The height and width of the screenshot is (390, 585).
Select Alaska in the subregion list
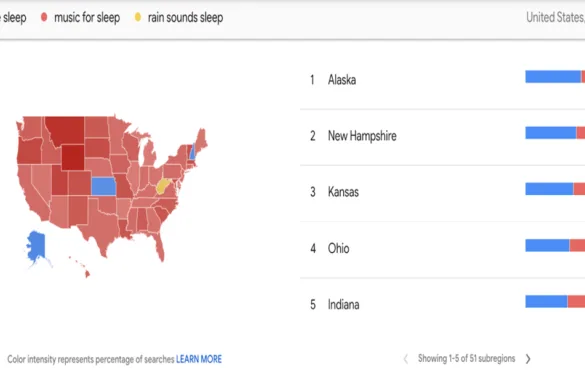342,79
